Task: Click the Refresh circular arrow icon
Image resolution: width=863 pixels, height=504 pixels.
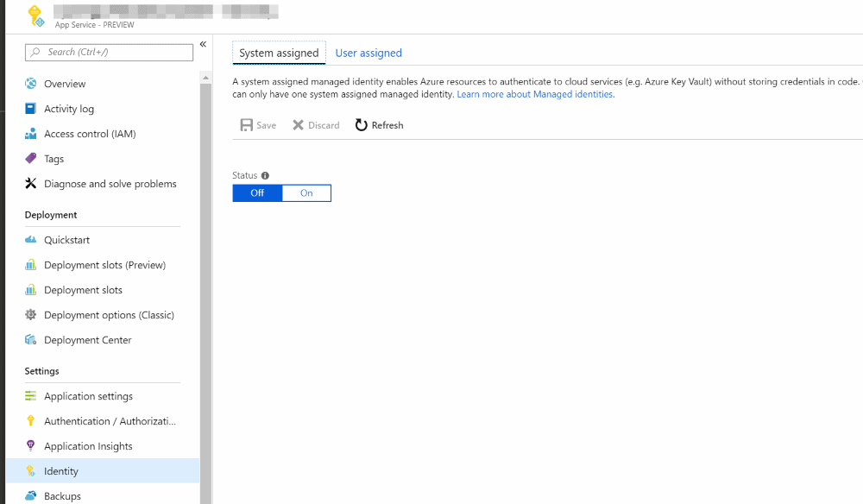Action: [x=361, y=125]
